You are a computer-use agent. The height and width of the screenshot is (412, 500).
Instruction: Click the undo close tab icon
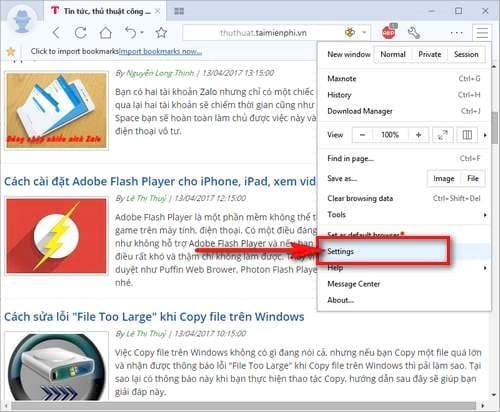click(x=131, y=33)
